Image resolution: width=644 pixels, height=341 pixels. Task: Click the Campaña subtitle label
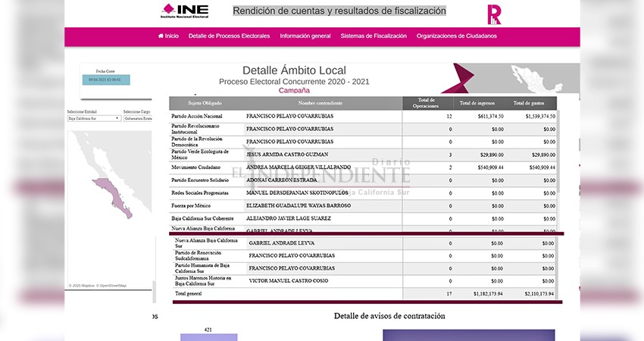(x=294, y=90)
